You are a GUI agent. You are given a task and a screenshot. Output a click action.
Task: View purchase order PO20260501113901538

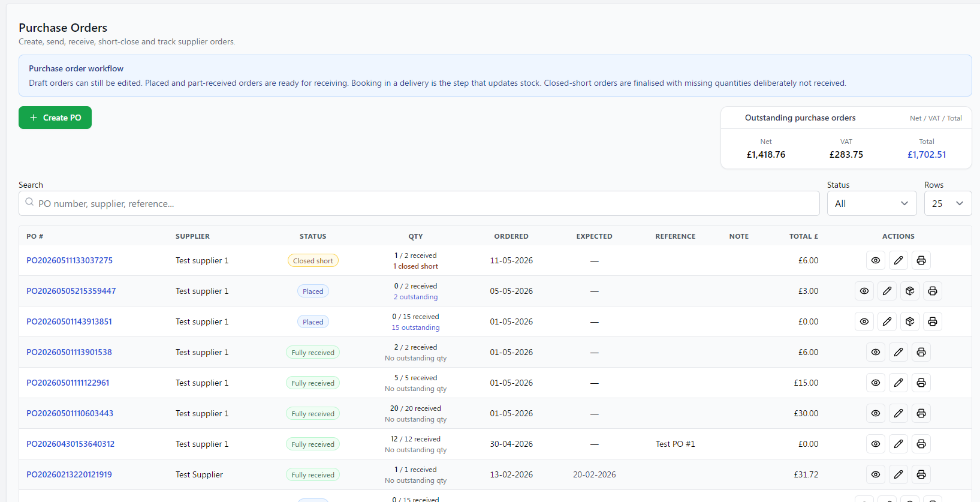click(876, 352)
